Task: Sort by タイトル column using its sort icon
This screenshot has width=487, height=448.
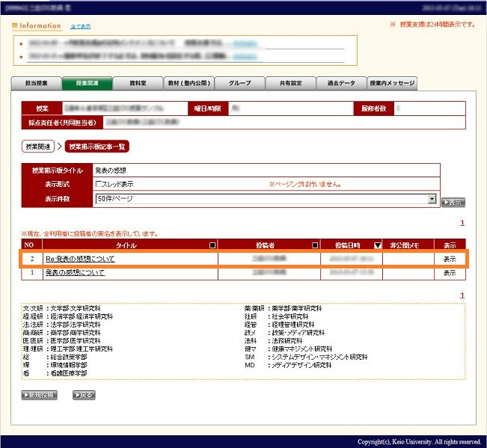Action: [212, 245]
